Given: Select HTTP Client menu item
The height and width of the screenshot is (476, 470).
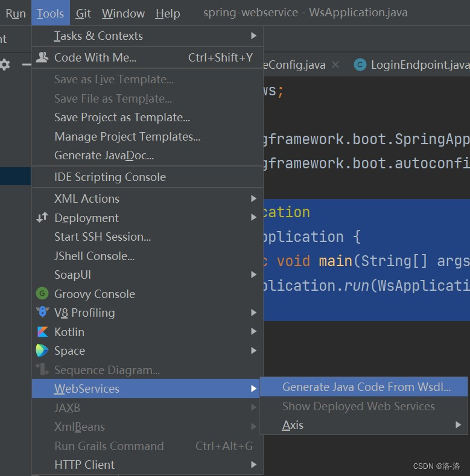Looking at the screenshot, I should click(x=147, y=465).
